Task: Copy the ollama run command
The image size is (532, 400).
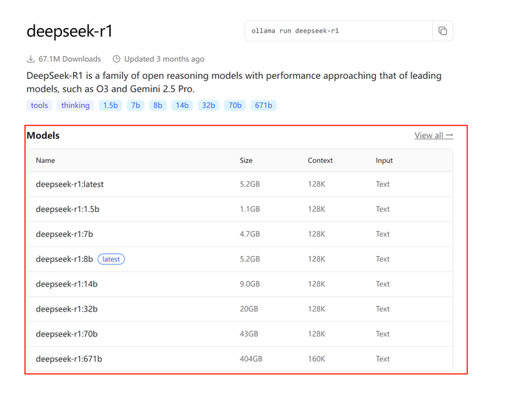Action: coord(443,31)
